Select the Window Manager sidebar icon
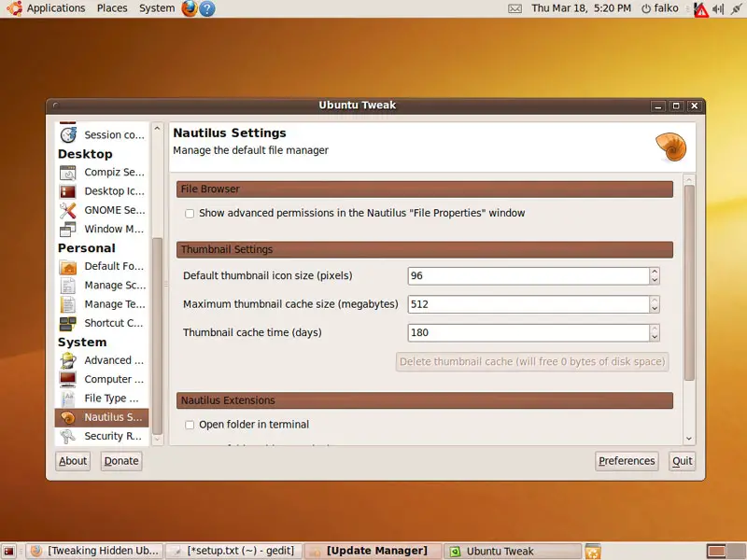 (x=68, y=230)
